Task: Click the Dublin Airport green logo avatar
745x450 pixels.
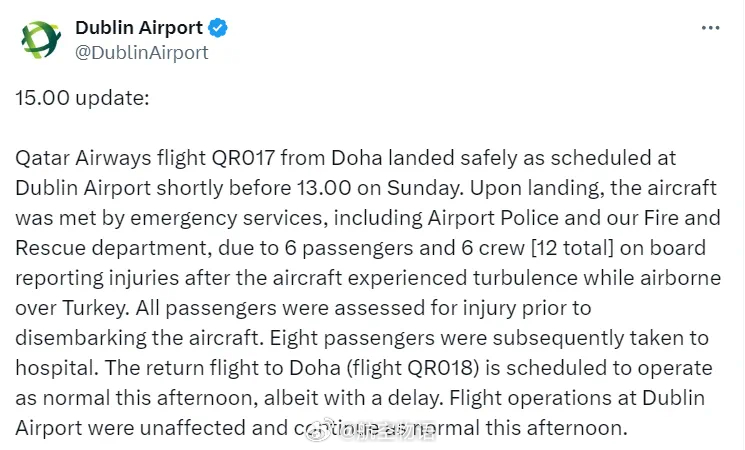Action: tap(41, 39)
